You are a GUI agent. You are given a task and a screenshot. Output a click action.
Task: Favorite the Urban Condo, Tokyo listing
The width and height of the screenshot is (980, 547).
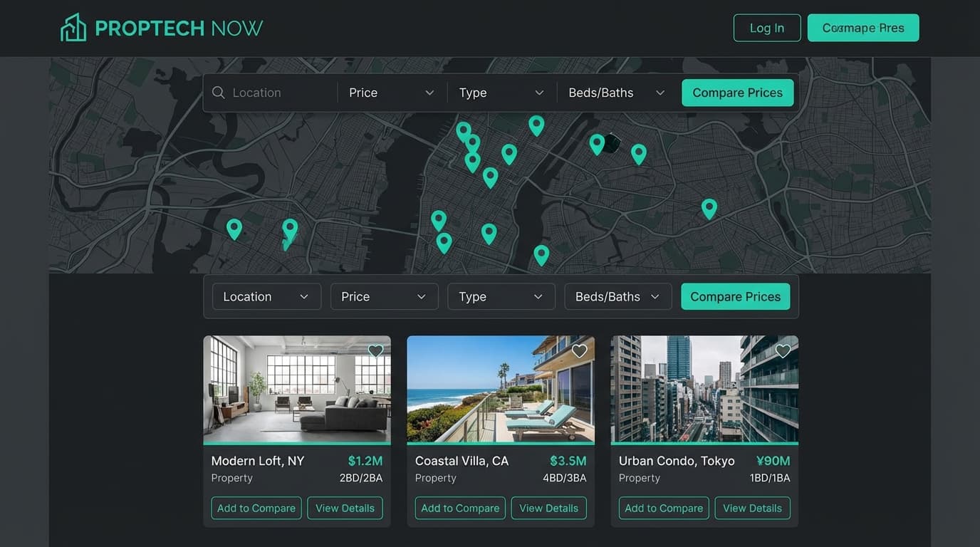point(783,350)
